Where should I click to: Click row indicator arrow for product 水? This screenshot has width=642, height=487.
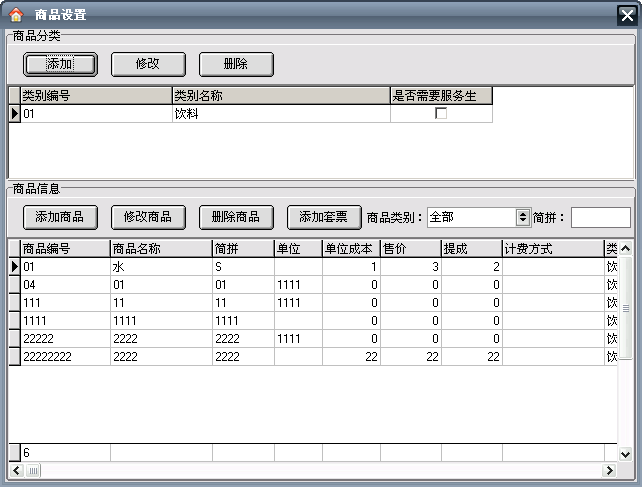point(14,267)
